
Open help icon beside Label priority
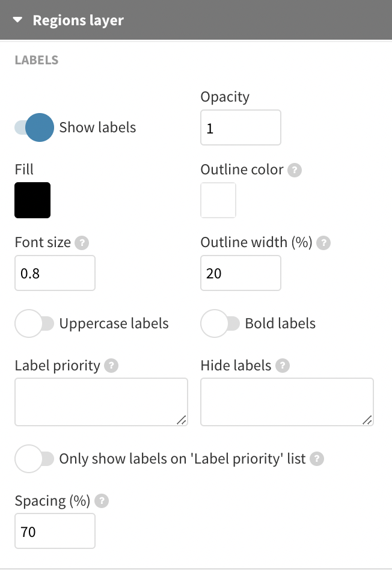pyautogui.click(x=111, y=366)
